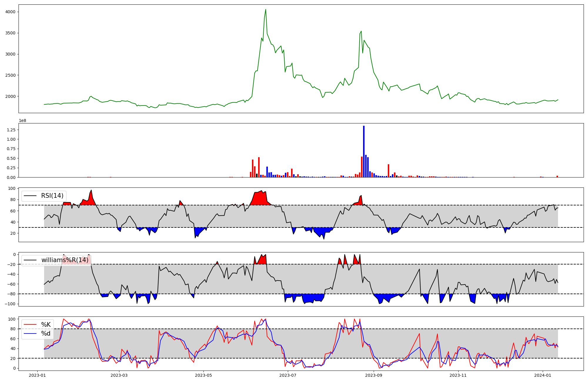This screenshot has width=588, height=382.
Task: Click the 2023-09 x-axis date label
Action: (x=374, y=375)
